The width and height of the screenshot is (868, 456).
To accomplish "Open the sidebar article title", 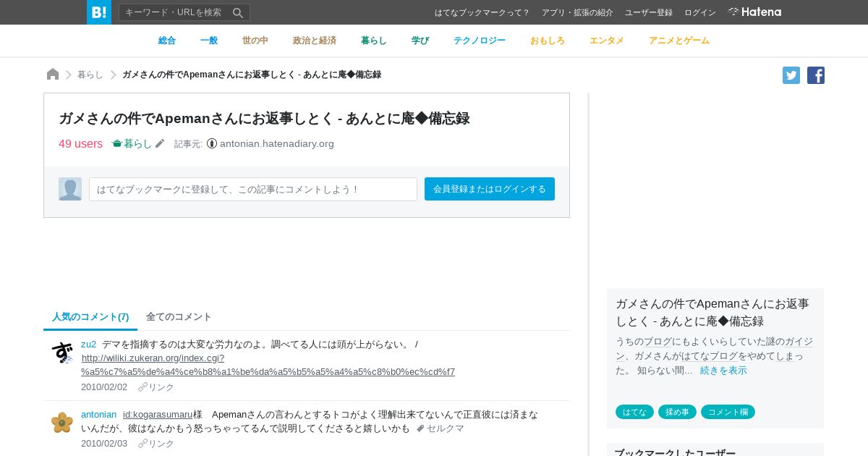I will click(712, 312).
